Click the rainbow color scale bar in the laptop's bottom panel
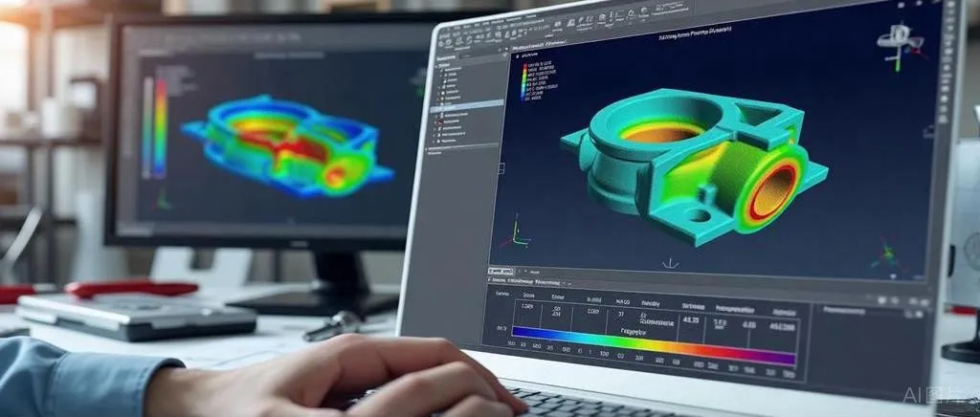 pyautogui.click(x=653, y=346)
